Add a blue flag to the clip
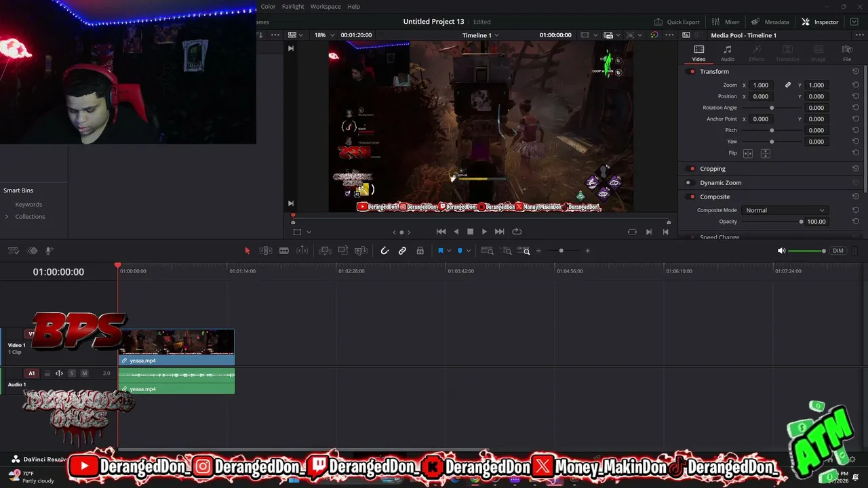Viewport: 868px width, 488px height. tap(440, 251)
